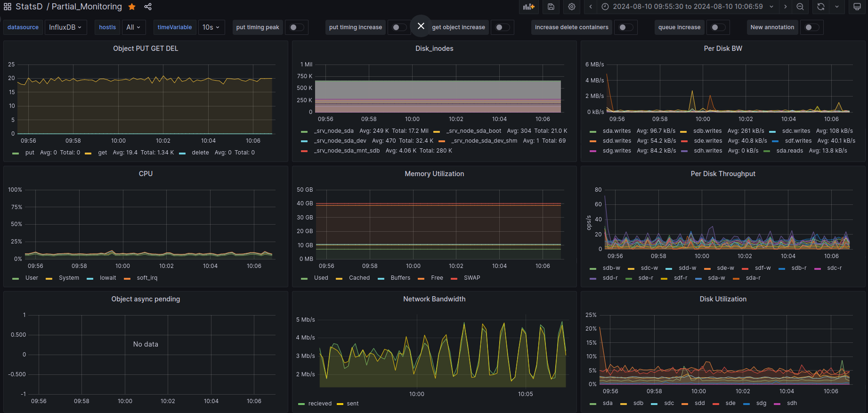Share the dashboard via share icon
The height and width of the screenshot is (413, 868).
pos(148,7)
